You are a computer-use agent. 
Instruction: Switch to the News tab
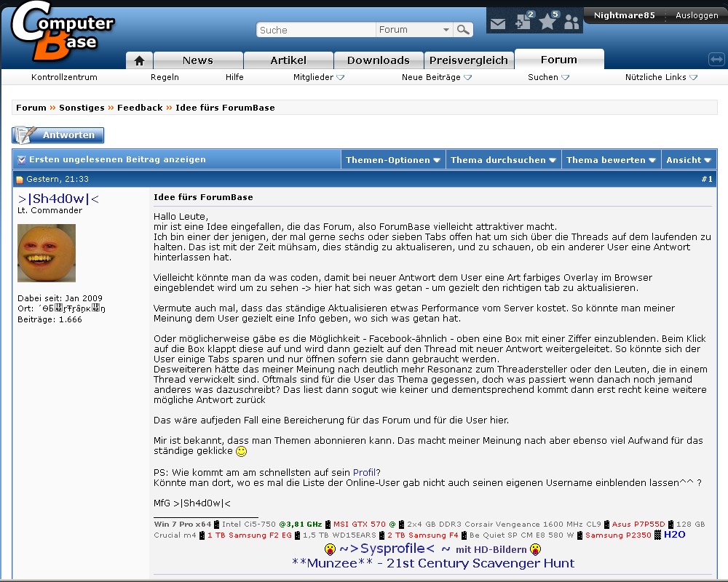coord(198,60)
